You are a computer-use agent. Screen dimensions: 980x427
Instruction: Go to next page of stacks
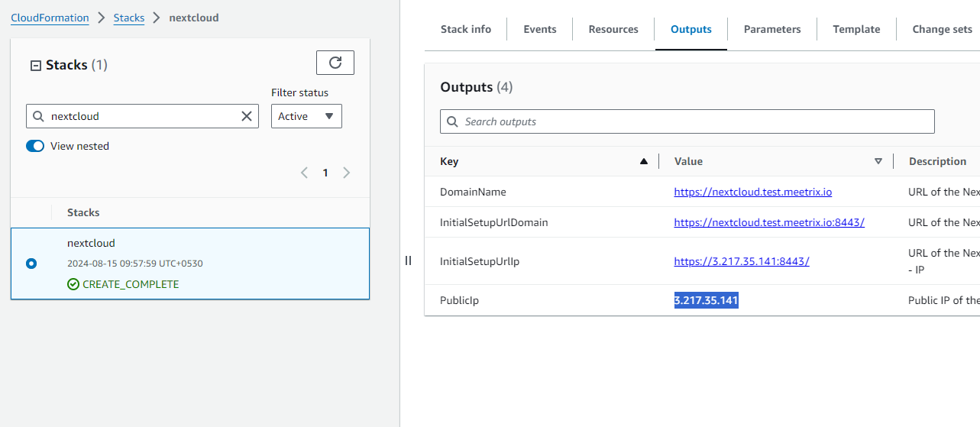pos(347,173)
